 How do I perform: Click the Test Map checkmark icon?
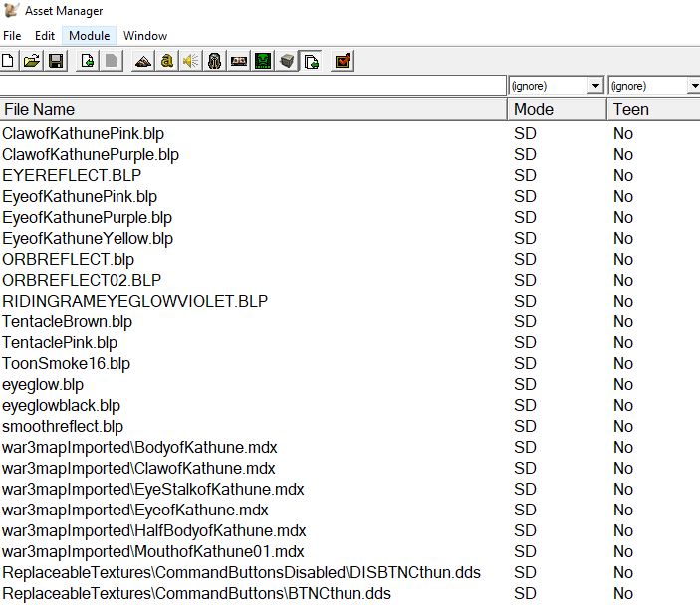(x=343, y=61)
